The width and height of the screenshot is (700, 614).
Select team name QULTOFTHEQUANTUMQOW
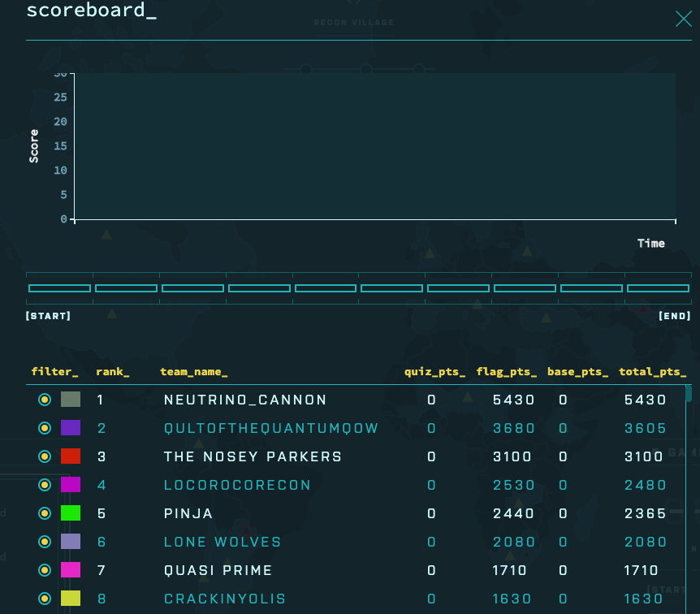[271, 428]
